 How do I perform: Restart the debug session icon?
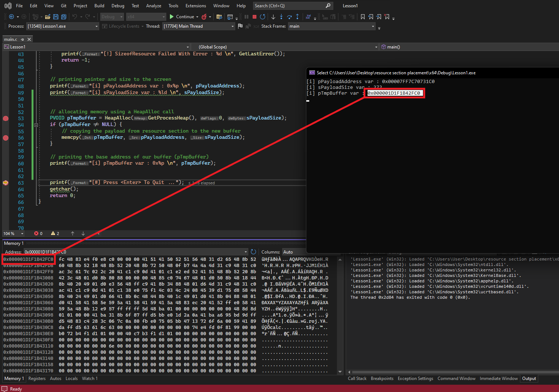263,17
